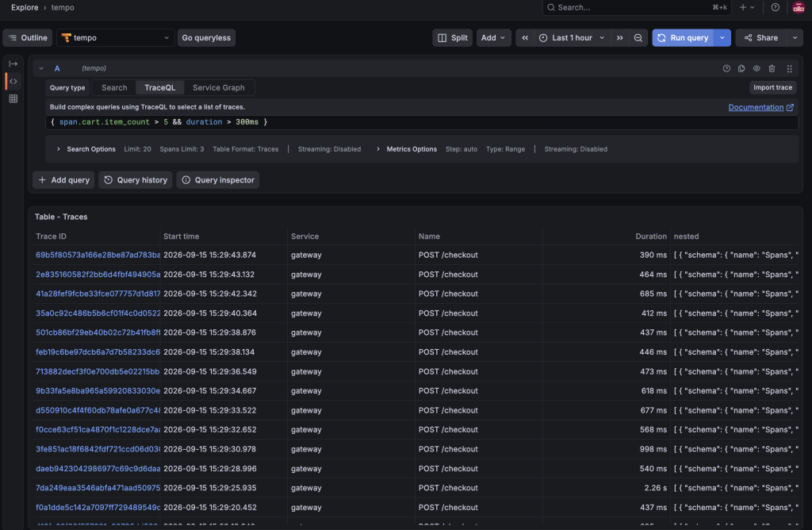Open trace 41a28fef9fcbe33fce077757d1d817

click(98, 294)
